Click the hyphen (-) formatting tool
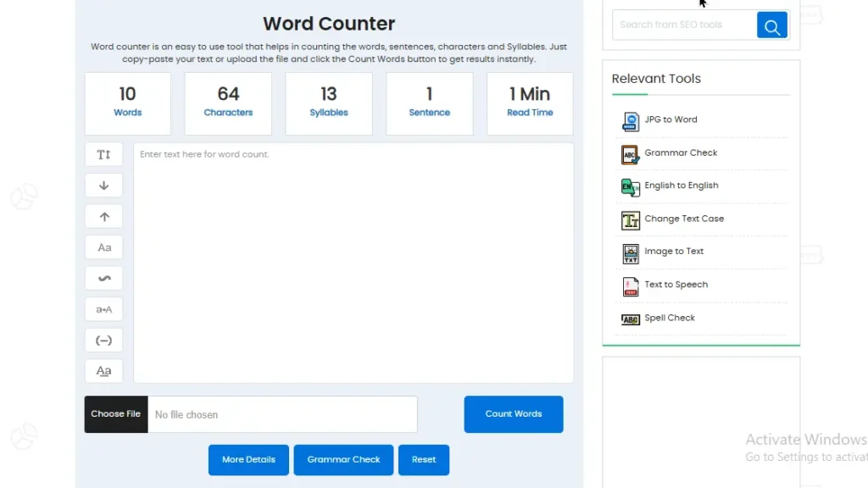The image size is (868, 488). click(103, 340)
